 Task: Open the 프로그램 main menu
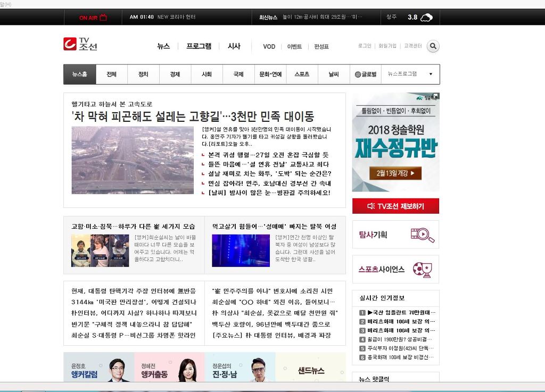point(199,46)
